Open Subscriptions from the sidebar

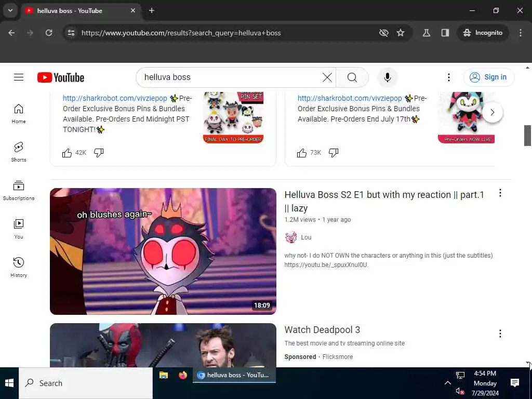coord(19,190)
